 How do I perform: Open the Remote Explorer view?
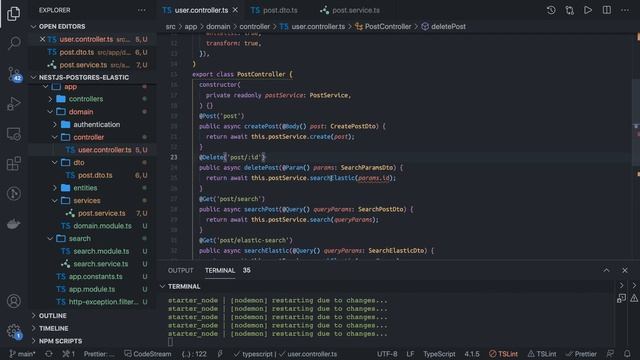tap(14, 134)
